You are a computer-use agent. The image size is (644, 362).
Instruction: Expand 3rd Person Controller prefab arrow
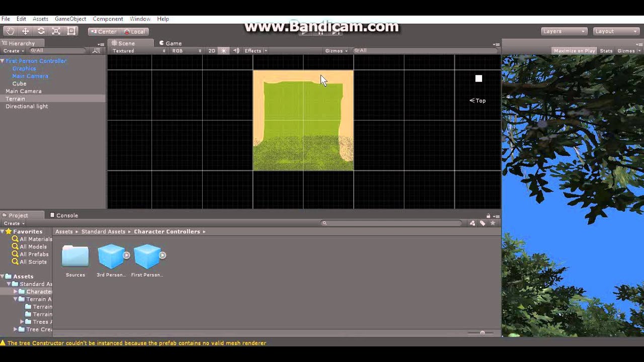point(126,255)
